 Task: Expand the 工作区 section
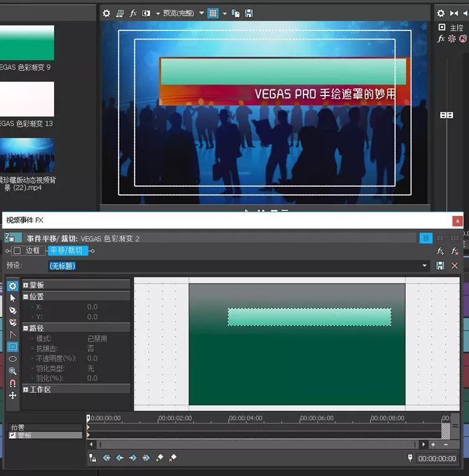click(26, 390)
